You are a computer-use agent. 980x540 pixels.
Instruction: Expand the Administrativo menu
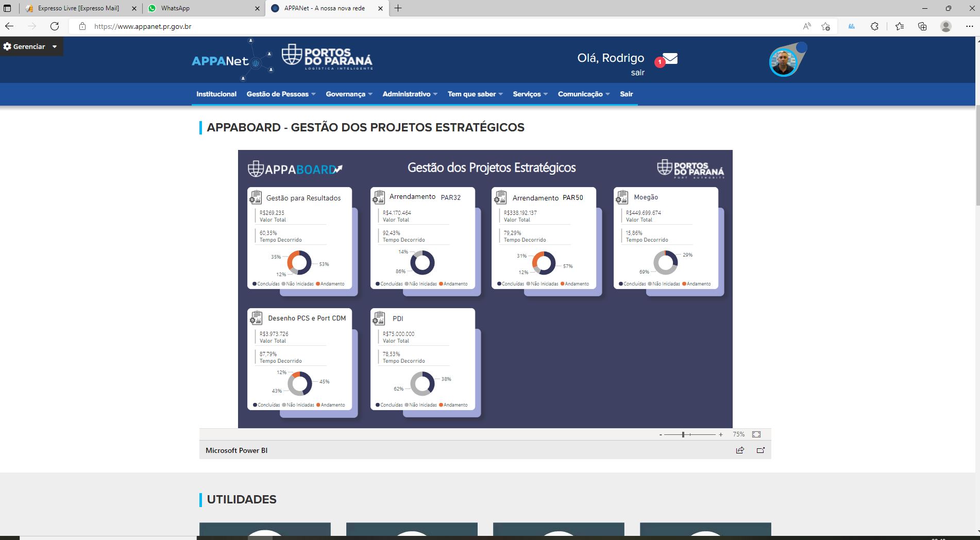[410, 94]
